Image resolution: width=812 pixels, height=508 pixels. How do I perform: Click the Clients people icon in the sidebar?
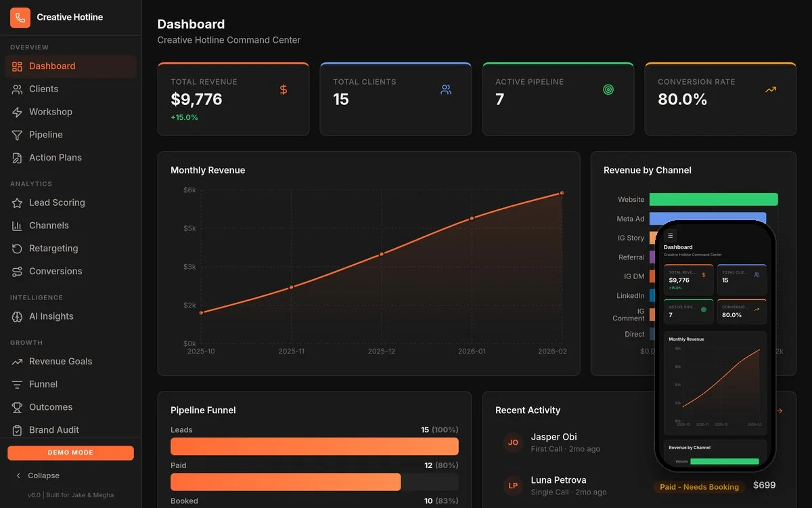click(17, 89)
